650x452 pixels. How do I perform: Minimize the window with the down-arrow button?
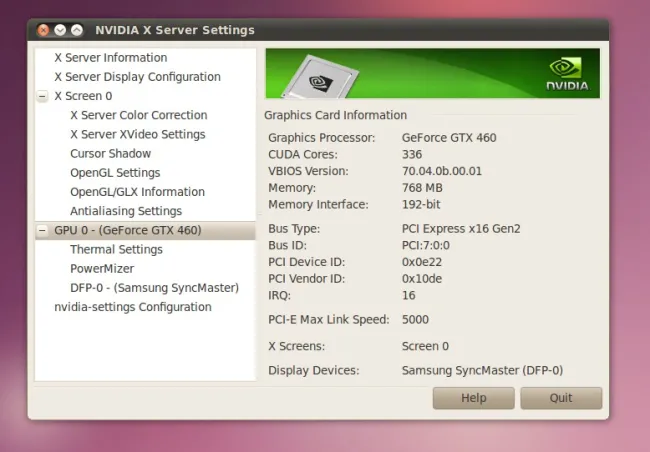[x=60, y=30]
